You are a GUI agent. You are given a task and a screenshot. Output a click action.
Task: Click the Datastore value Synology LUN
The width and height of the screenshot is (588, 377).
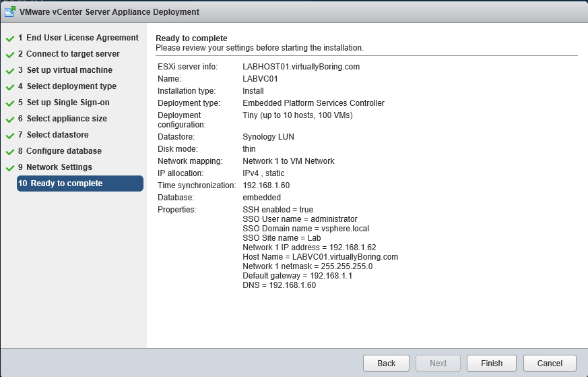tap(269, 137)
